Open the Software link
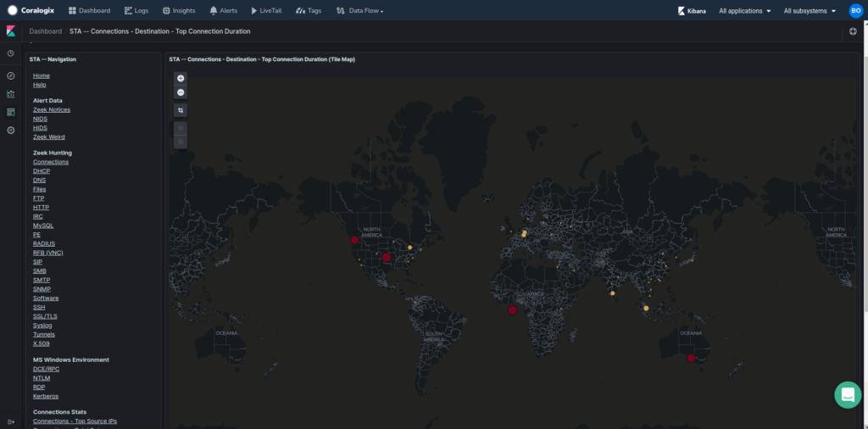Screen dimensions: 868x429 46,298
